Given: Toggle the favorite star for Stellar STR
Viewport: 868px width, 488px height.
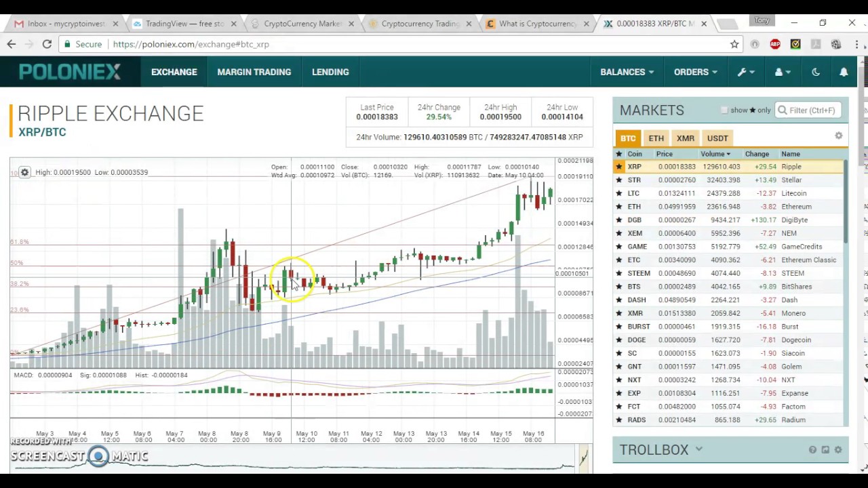Looking at the screenshot, I should pos(618,180).
